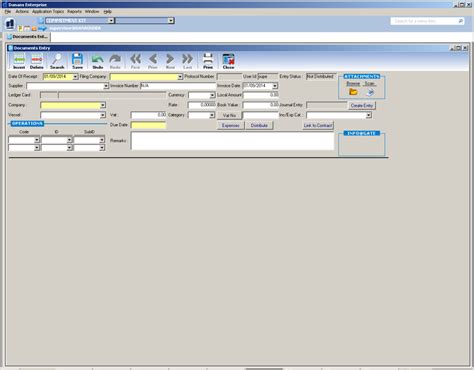
Task: Click into the Invoice Number field
Action: [178, 86]
